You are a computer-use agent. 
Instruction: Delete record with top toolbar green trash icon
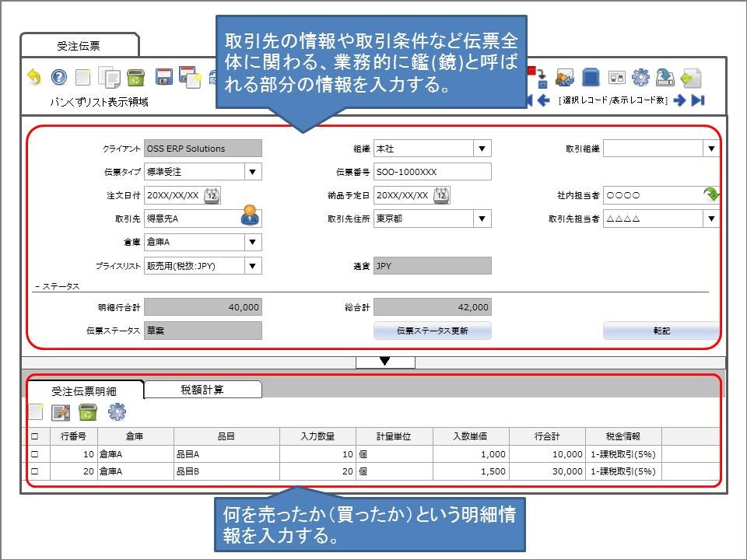tap(135, 78)
